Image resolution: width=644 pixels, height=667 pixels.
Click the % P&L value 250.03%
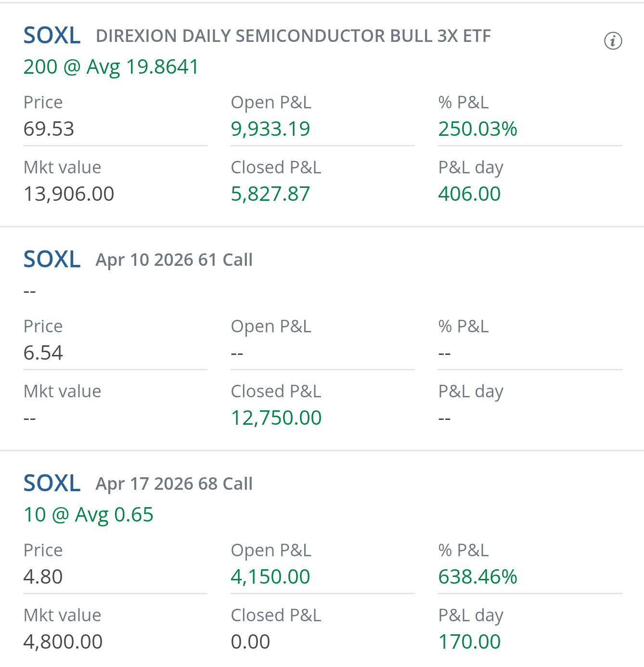(478, 129)
